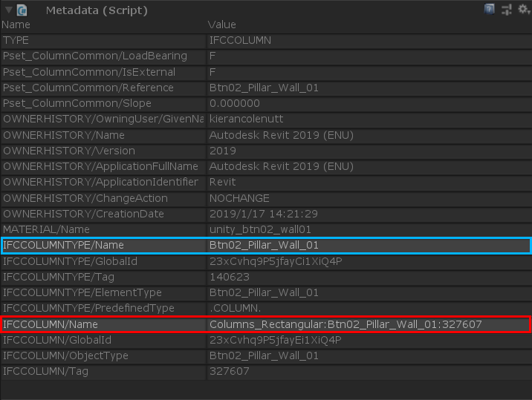The width and height of the screenshot is (532, 400).
Task: Click the C# script icon beside Metadata
Action: [x=22, y=10]
